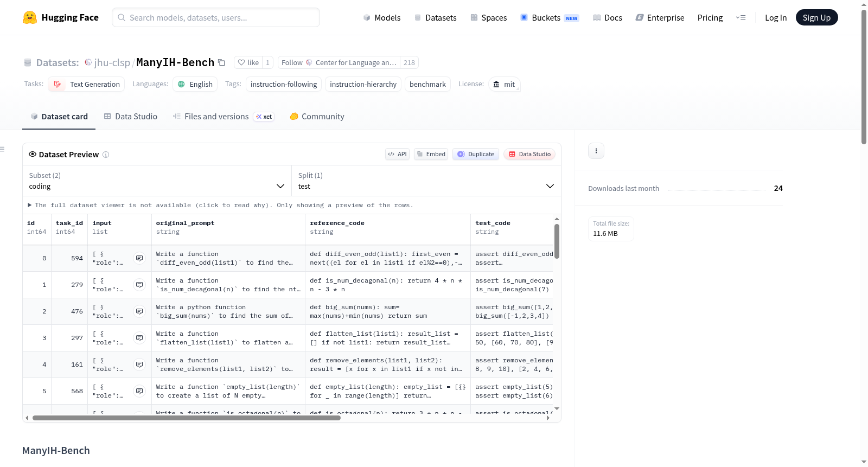The height and width of the screenshot is (467, 868).
Task: Open Data Studio button in preview header
Action: tap(529, 154)
